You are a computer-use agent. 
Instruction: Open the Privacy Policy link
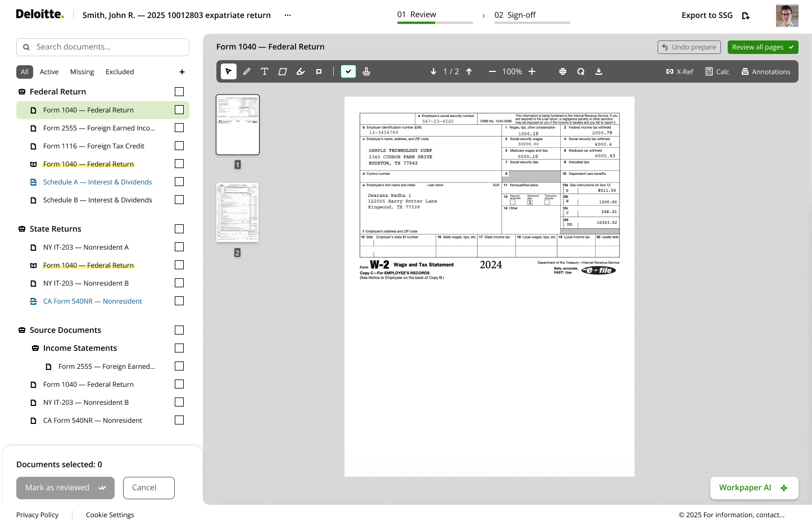[x=37, y=515]
